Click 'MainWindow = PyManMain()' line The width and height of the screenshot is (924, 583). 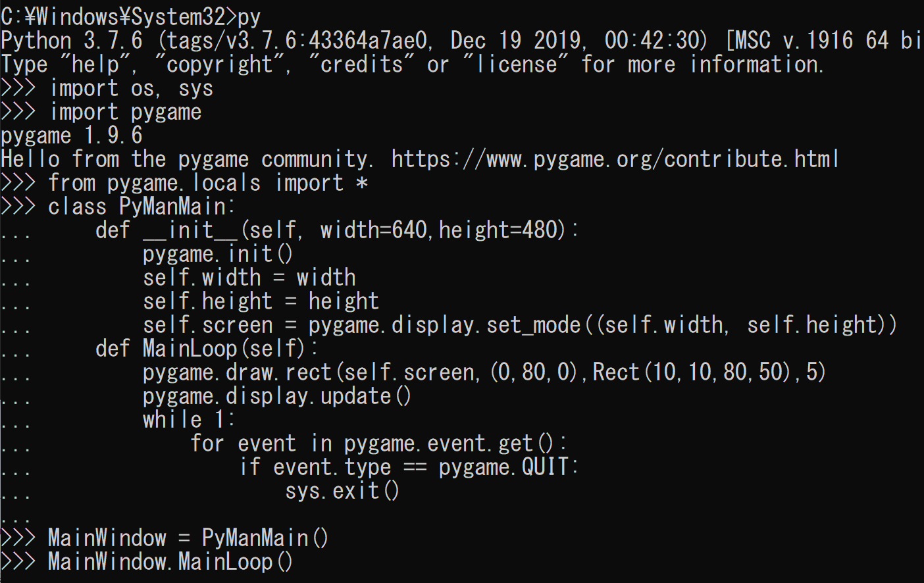188,538
